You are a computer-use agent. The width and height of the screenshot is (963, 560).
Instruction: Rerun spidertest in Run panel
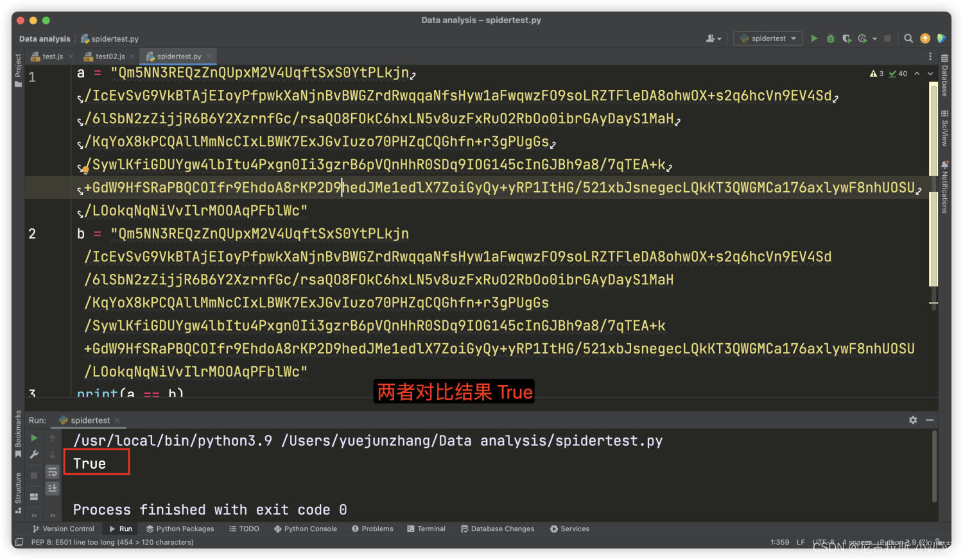point(34,438)
